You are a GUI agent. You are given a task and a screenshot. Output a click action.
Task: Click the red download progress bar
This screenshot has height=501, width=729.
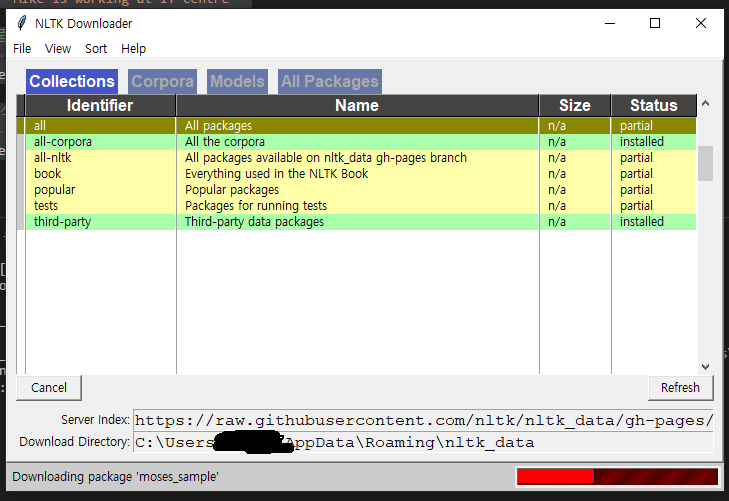(x=617, y=476)
